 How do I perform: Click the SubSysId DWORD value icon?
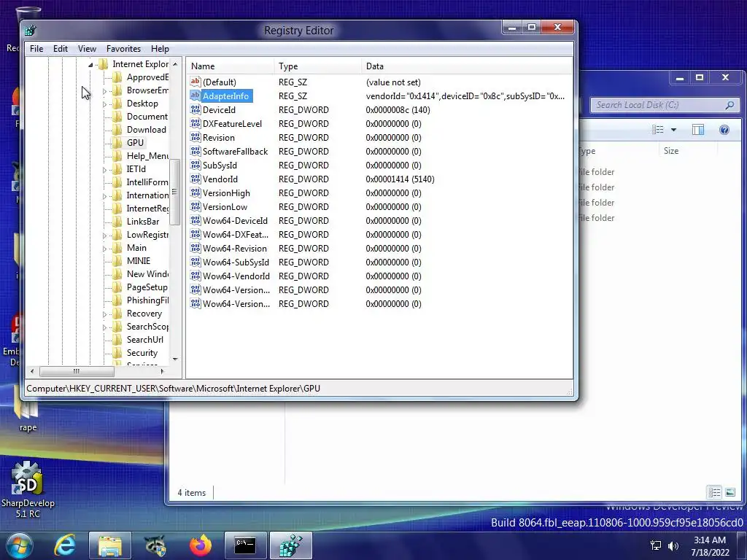[196, 165]
